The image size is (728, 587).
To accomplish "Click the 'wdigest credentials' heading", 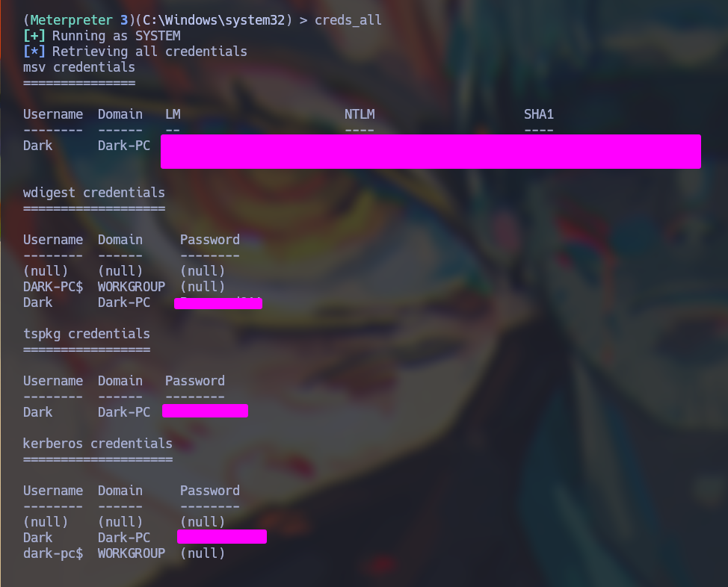I will tap(94, 193).
